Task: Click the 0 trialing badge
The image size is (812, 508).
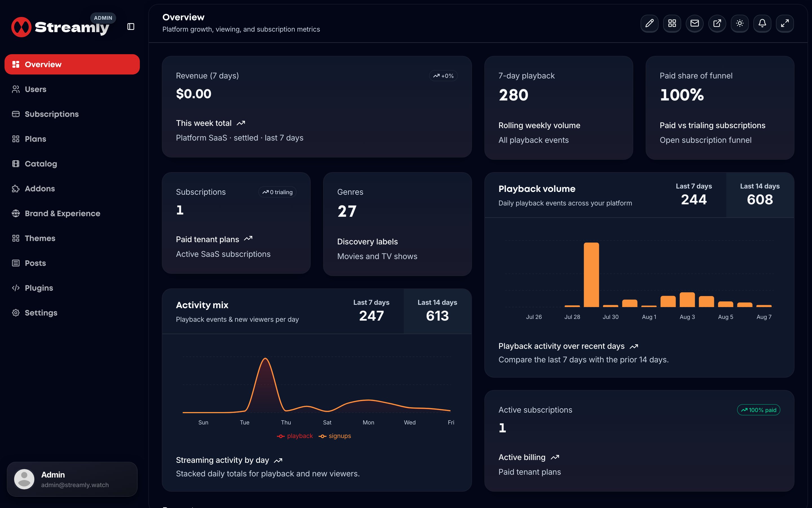Action: pyautogui.click(x=277, y=192)
